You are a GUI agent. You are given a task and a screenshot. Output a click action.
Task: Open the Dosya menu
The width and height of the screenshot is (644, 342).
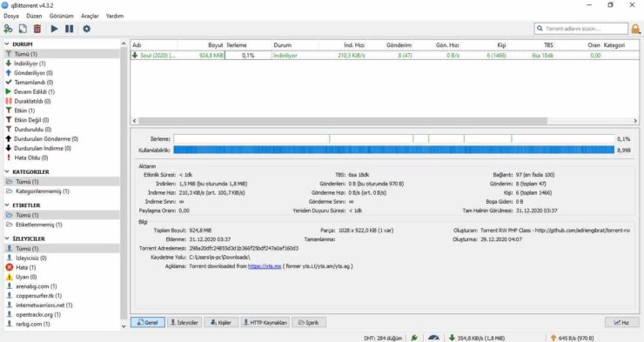[x=11, y=16]
